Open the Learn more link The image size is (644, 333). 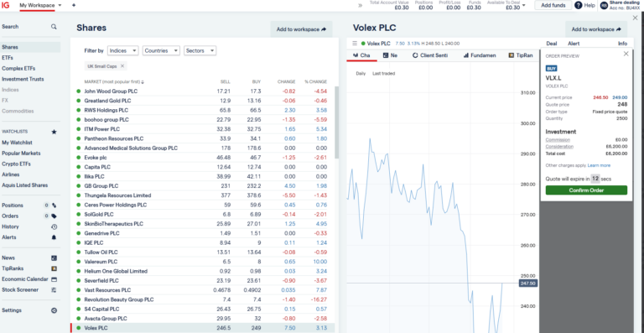(x=599, y=165)
